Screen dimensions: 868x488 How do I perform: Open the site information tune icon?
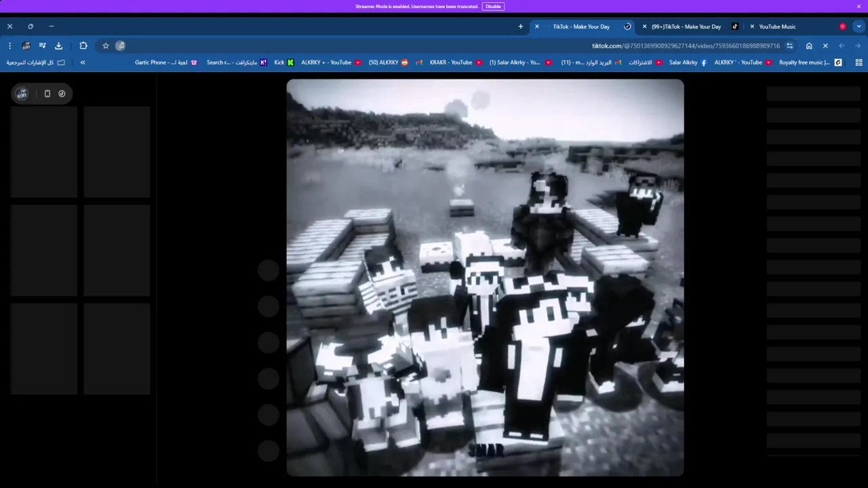[x=790, y=46]
